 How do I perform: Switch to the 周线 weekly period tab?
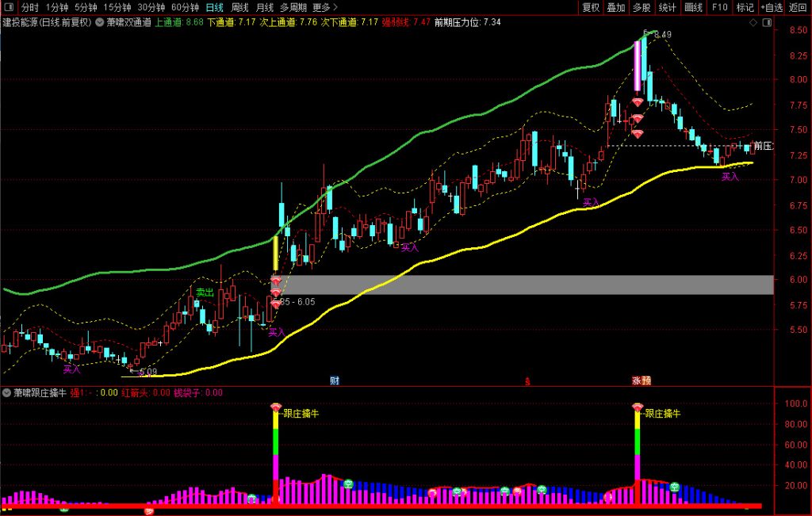pyautogui.click(x=239, y=8)
